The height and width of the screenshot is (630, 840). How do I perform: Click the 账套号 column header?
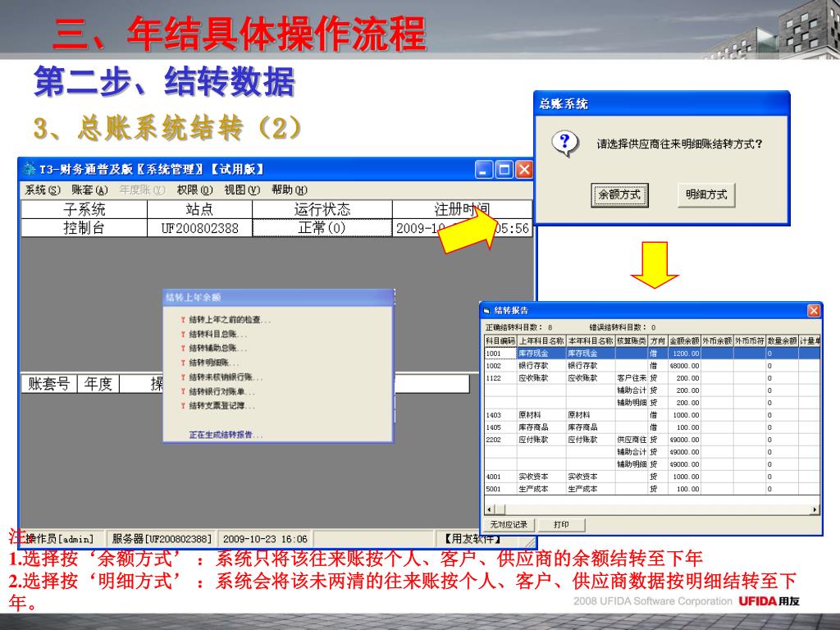coord(49,384)
